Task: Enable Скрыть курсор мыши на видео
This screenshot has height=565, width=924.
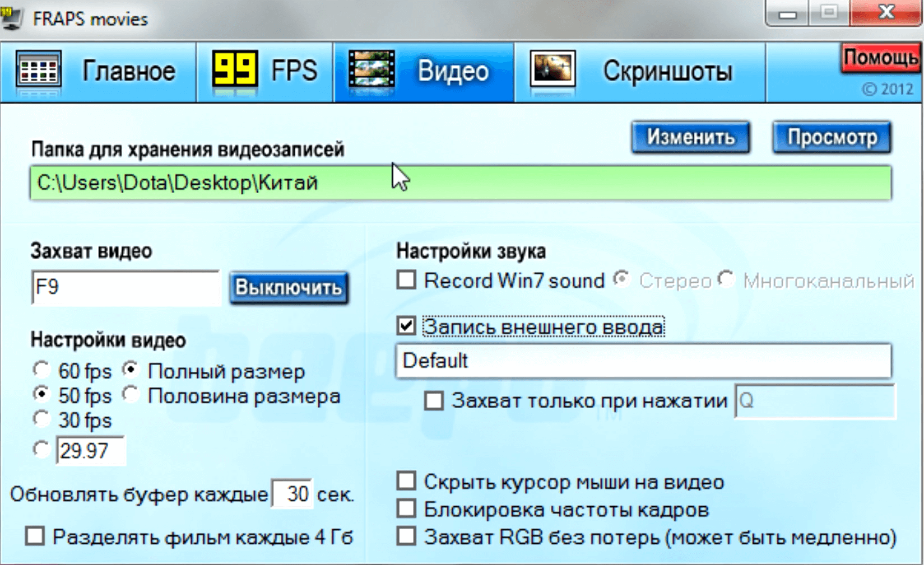Action: click(x=406, y=480)
